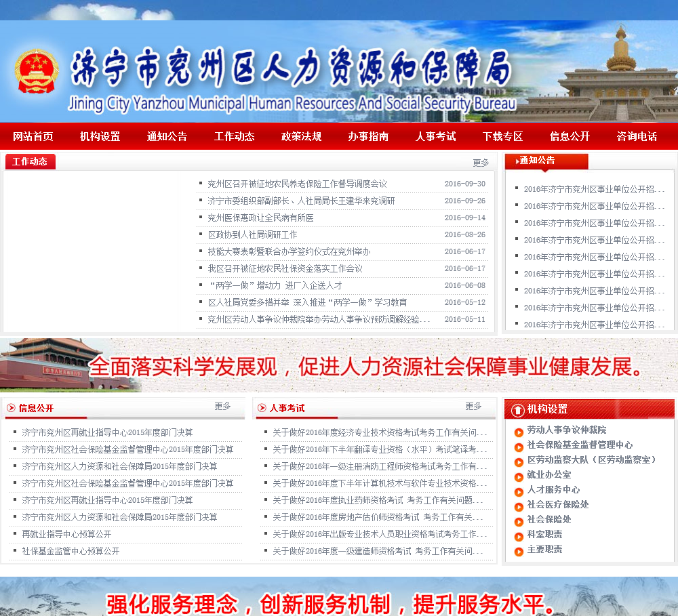678x616 pixels.
Task: Click orange bullet icon next to 劳动人事争议仲裁院
Action: tap(519, 432)
